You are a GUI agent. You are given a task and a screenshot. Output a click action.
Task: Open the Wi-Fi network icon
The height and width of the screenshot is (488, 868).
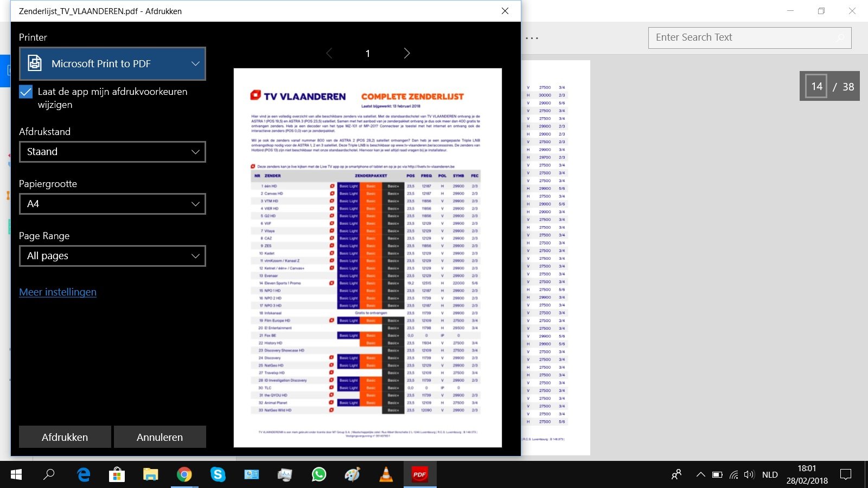pyautogui.click(x=734, y=475)
